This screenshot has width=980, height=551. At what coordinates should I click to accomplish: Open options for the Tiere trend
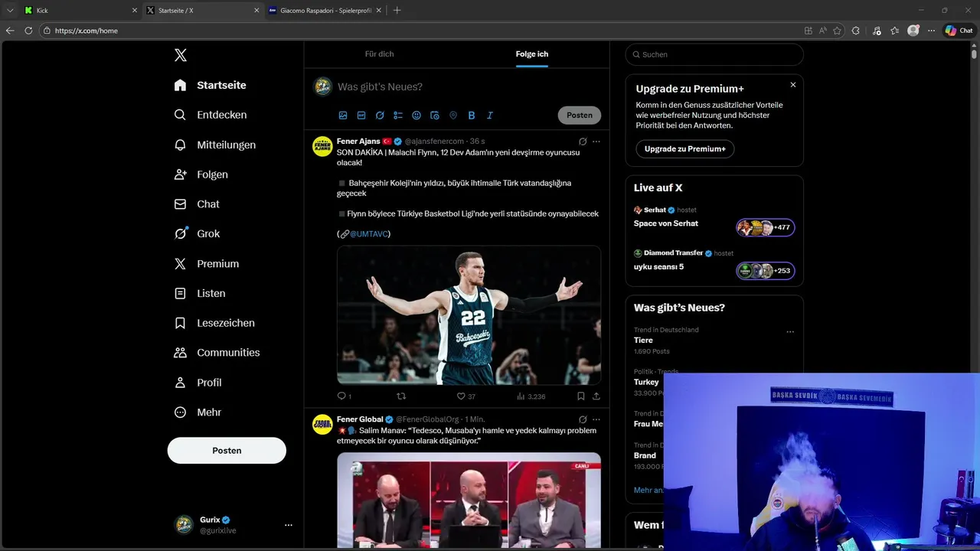click(790, 332)
